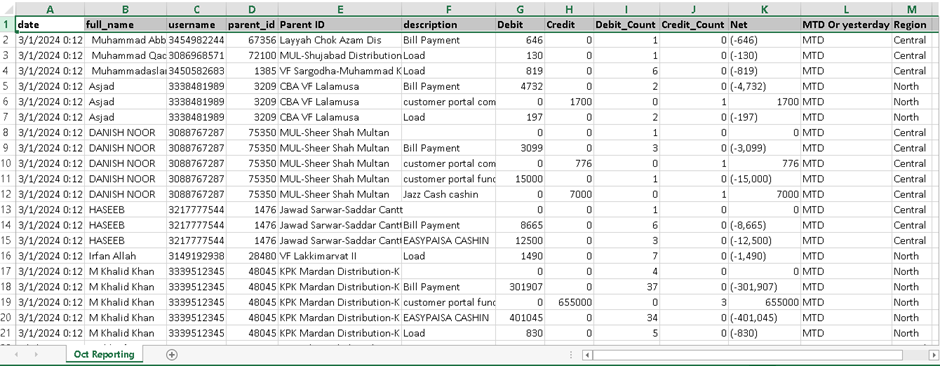Select column A header
Viewport: 940px width, 366px height.
(x=50, y=9)
